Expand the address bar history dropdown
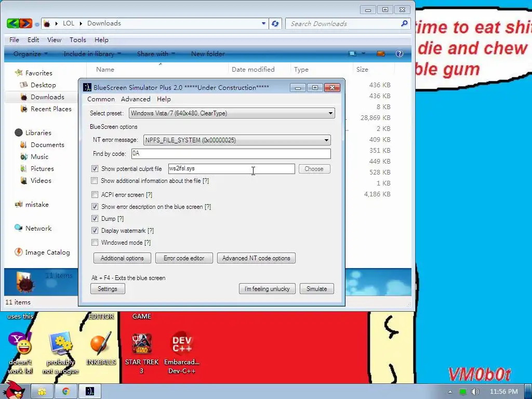The image size is (532, 399). coord(263,23)
